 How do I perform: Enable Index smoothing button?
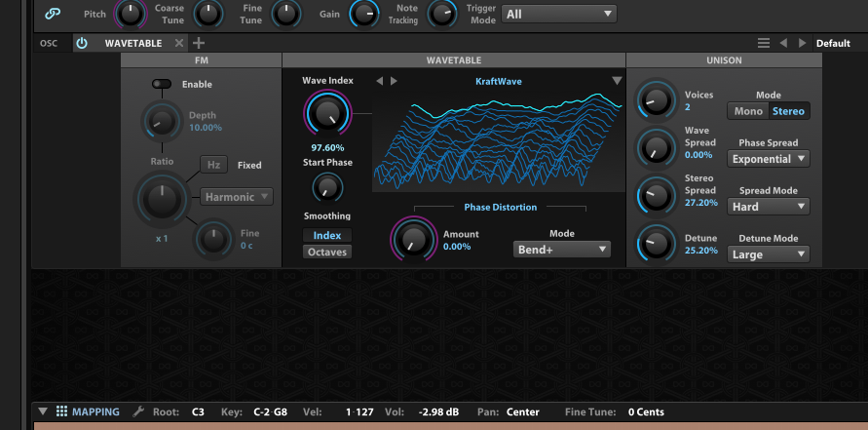click(327, 236)
